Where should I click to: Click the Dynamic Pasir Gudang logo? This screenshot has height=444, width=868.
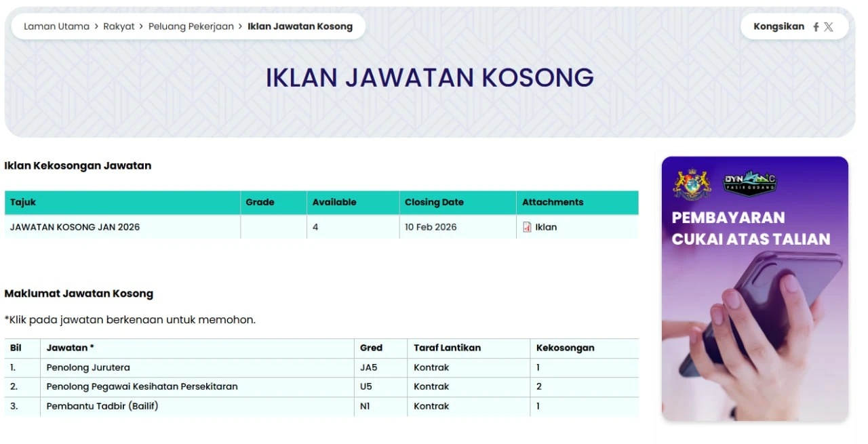[x=749, y=183]
